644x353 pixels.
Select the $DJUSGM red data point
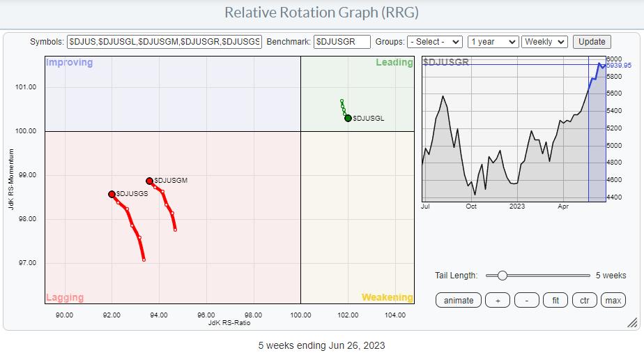(x=149, y=181)
